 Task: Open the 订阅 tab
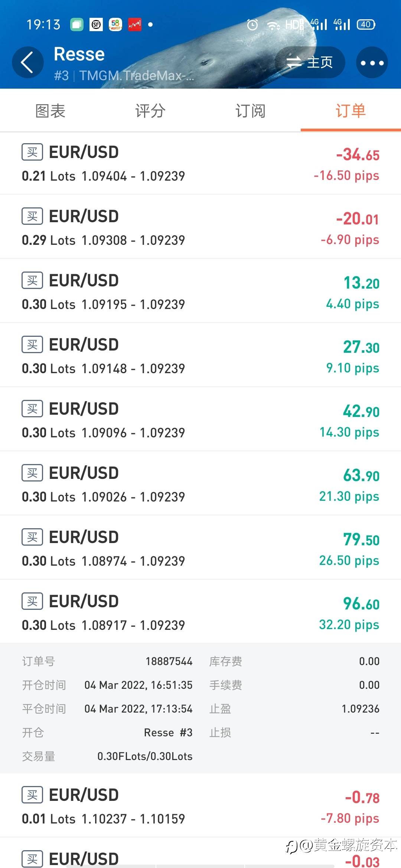pos(251,111)
